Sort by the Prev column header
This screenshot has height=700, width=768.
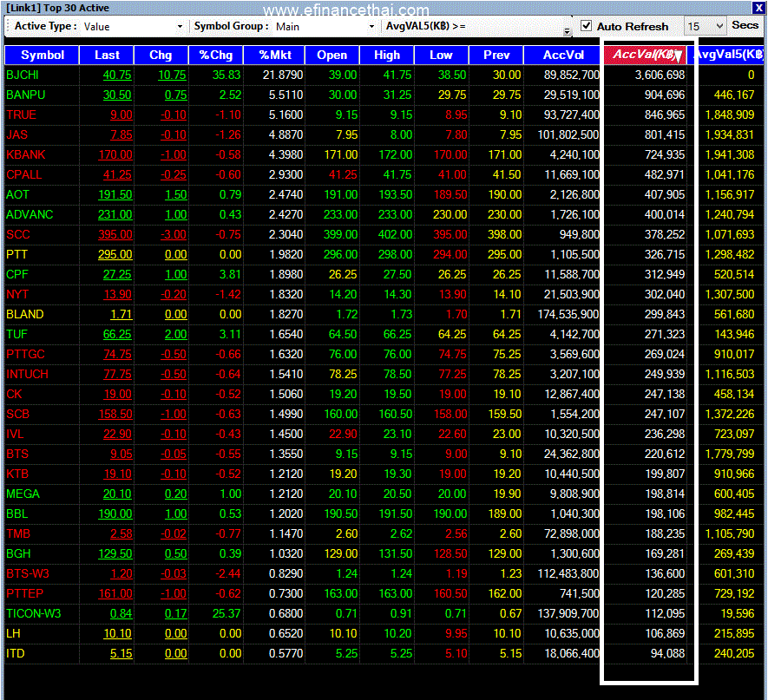click(496, 56)
